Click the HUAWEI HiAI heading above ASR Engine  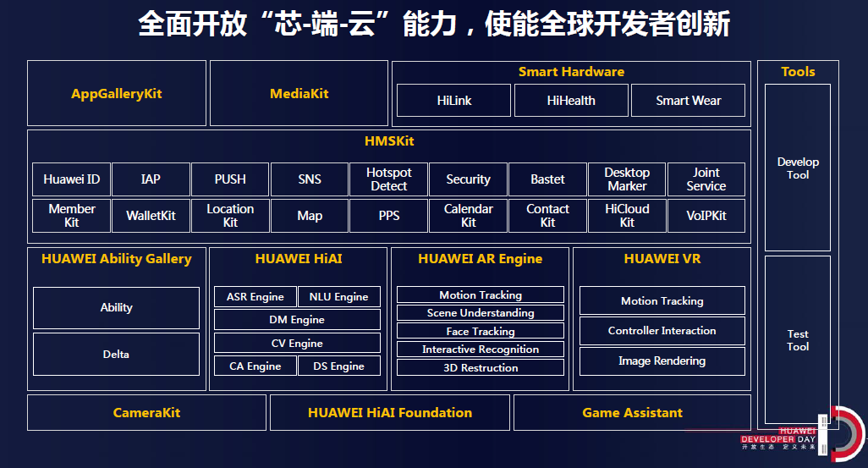click(299, 259)
